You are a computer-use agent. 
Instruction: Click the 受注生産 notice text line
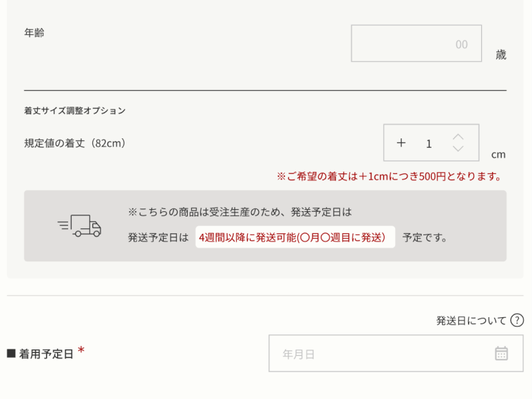point(240,212)
